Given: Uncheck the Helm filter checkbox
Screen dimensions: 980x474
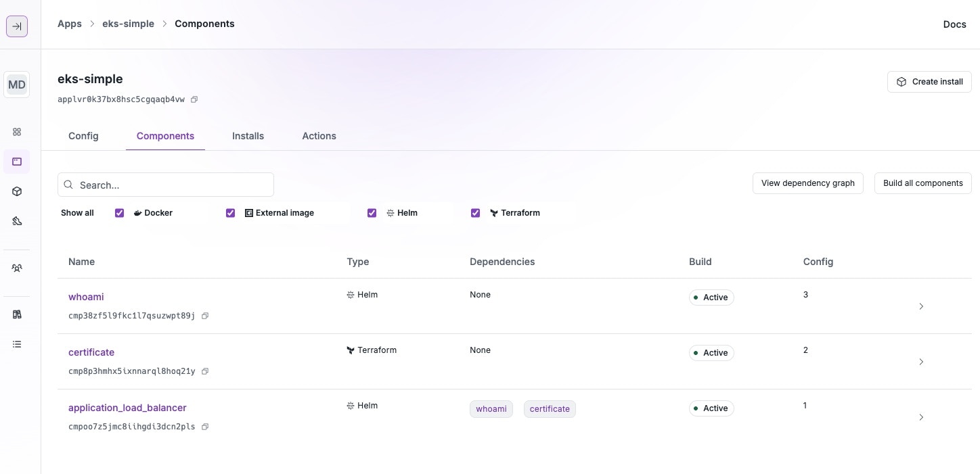Looking at the screenshot, I should point(372,213).
